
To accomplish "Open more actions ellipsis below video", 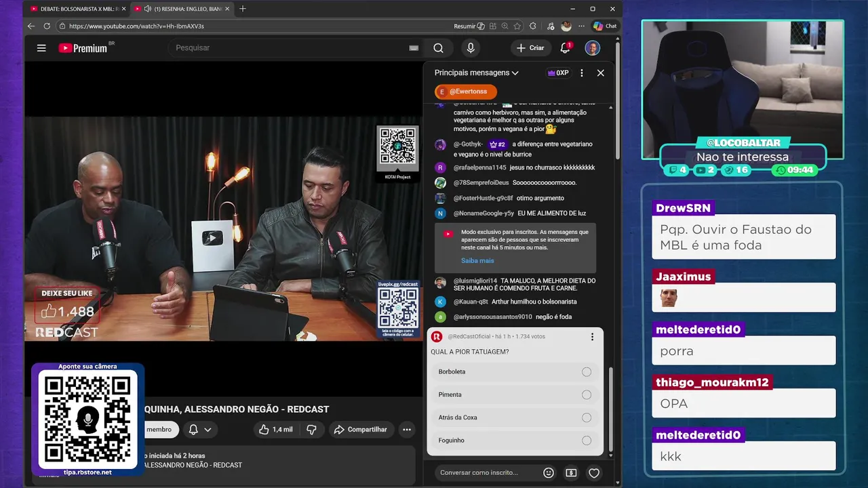I will [407, 430].
